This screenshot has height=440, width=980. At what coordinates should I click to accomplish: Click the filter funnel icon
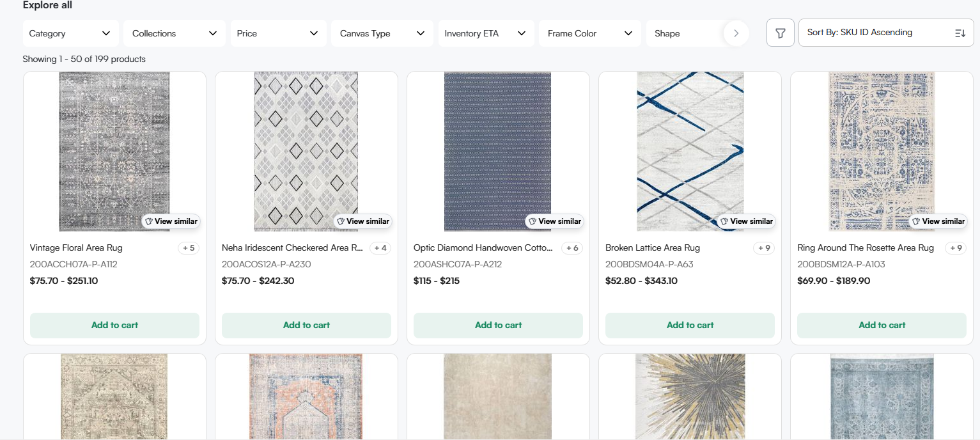coord(780,33)
